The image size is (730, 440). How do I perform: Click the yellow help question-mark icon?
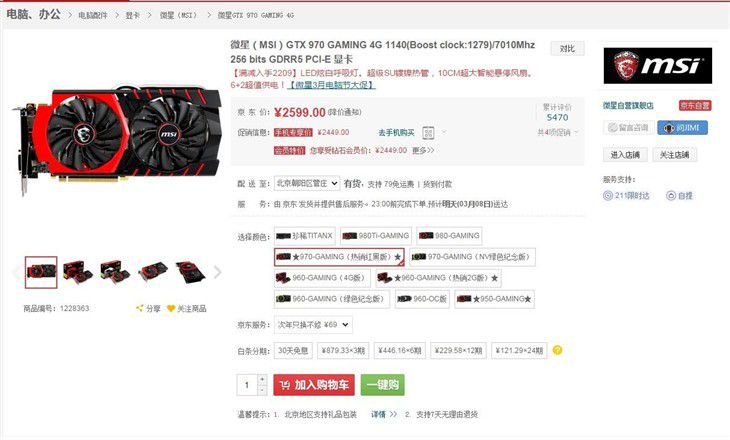pyautogui.click(x=557, y=350)
